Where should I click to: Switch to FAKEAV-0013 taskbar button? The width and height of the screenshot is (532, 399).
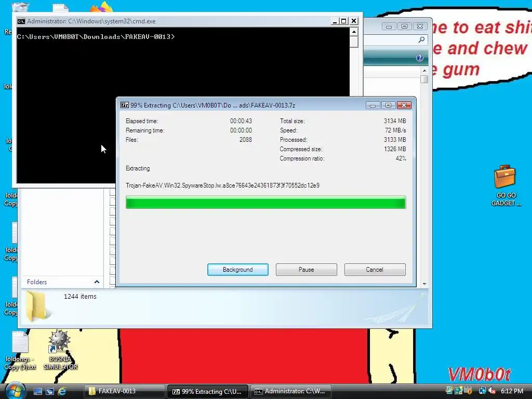point(124,391)
